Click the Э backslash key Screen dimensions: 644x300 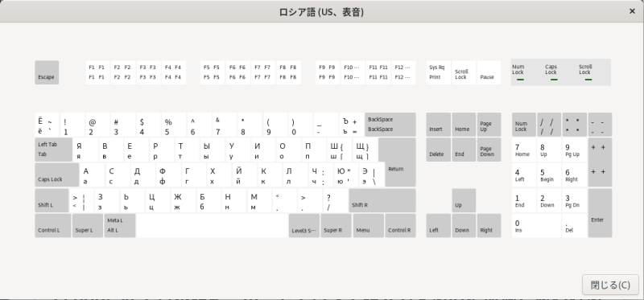(x=372, y=175)
